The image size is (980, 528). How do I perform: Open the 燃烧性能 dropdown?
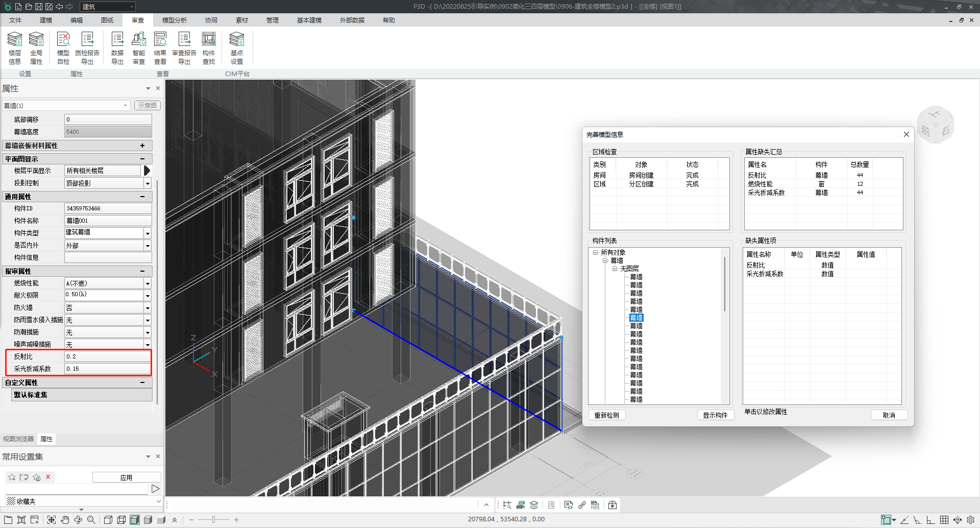point(148,283)
